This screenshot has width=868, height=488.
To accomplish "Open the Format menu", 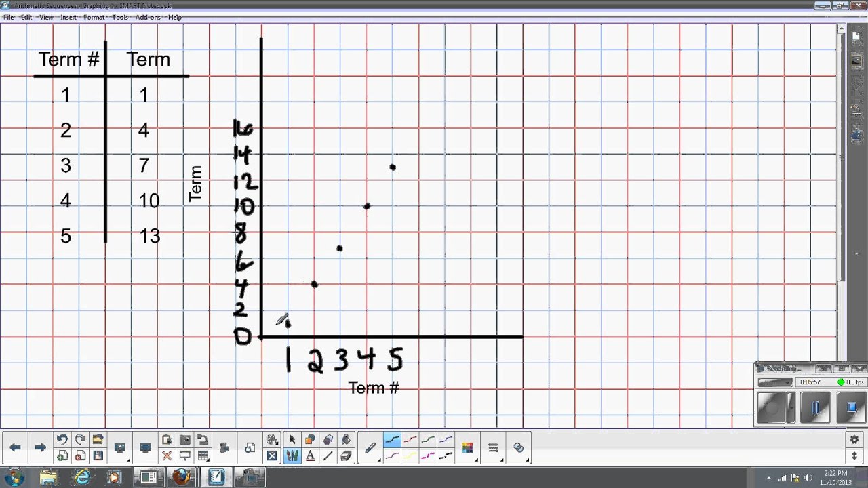I will 94,17.
